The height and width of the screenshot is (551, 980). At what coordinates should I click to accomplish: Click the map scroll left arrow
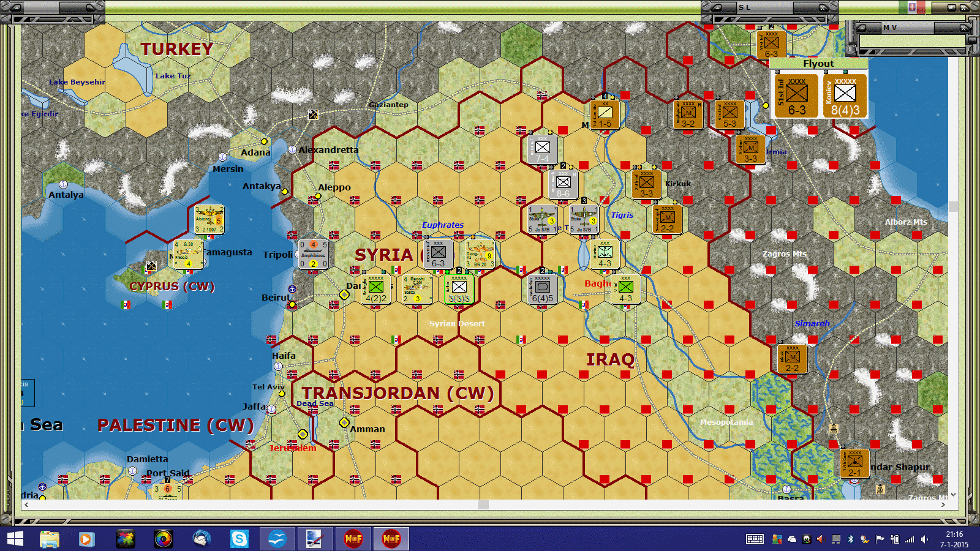pos(26,504)
